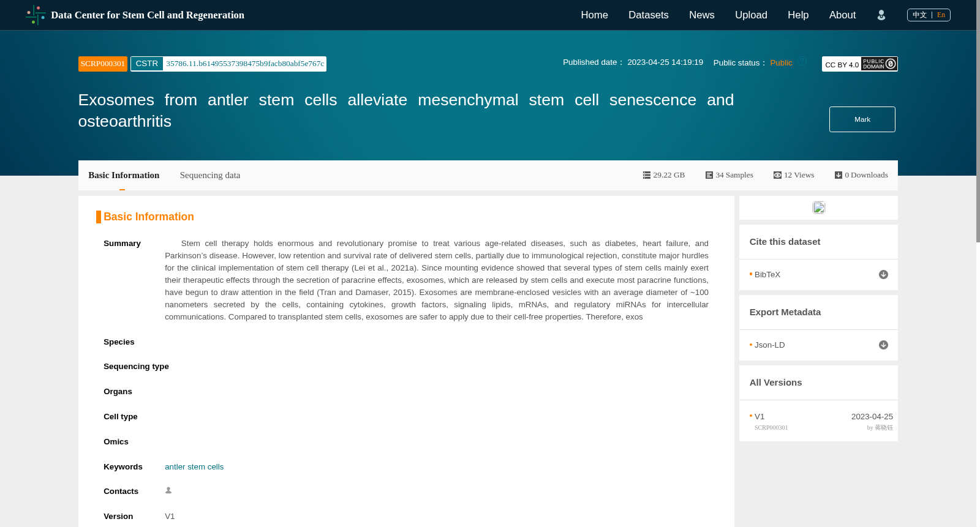
Task: Click the Export Metadata heading
Action: [x=785, y=312]
